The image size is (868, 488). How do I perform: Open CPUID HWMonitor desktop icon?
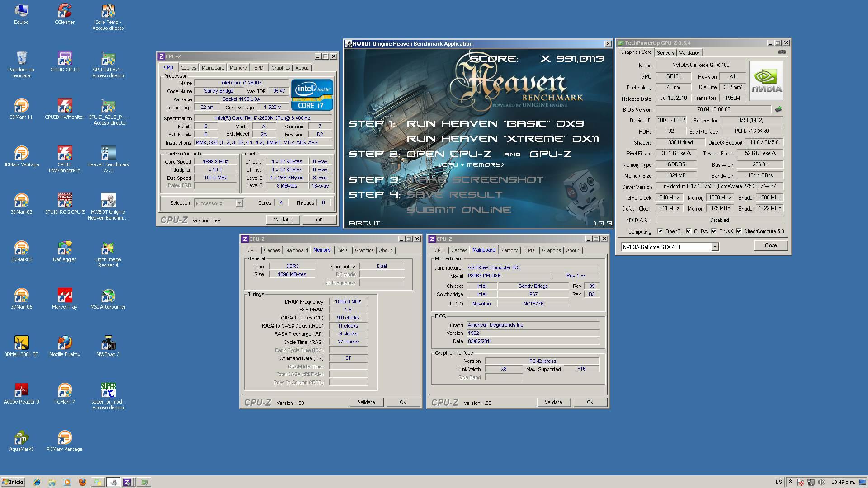point(65,109)
